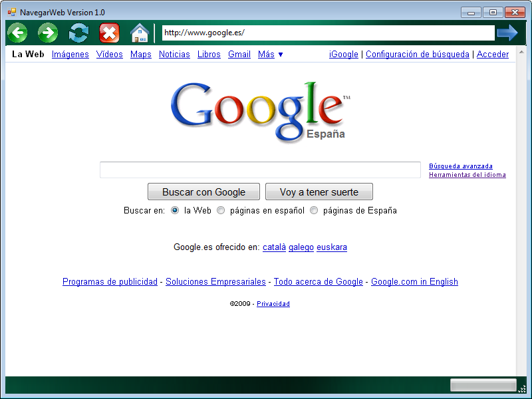
Task: Go forward with the green right arrow
Action: (48, 33)
